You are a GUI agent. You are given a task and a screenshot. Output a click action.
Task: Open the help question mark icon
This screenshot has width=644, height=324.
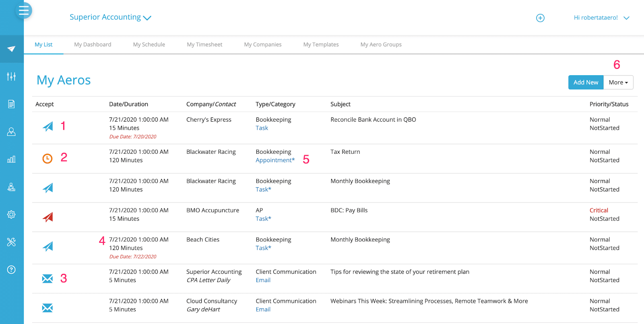coord(11,270)
